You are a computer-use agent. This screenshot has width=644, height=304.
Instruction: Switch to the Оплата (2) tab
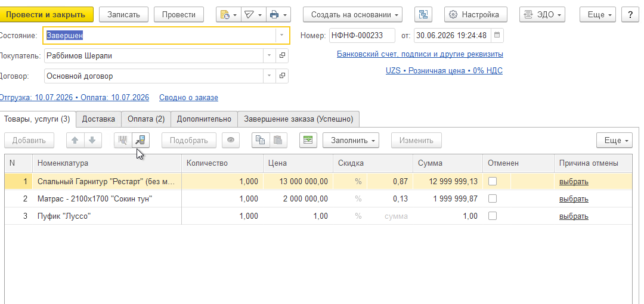coord(146,119)
